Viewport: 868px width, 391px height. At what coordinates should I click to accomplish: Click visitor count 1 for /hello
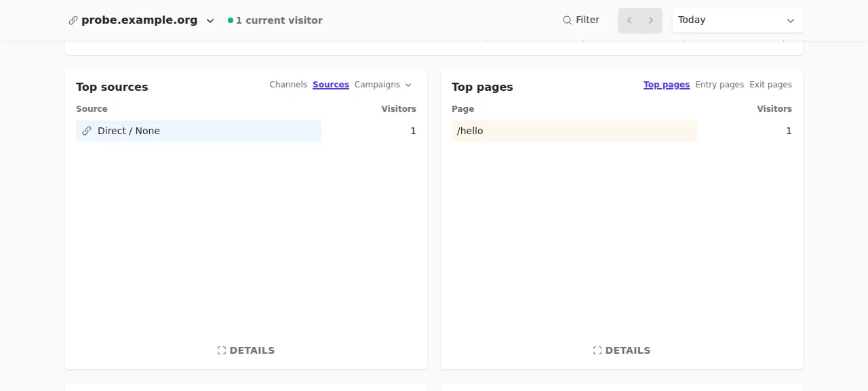coord(789,131)
